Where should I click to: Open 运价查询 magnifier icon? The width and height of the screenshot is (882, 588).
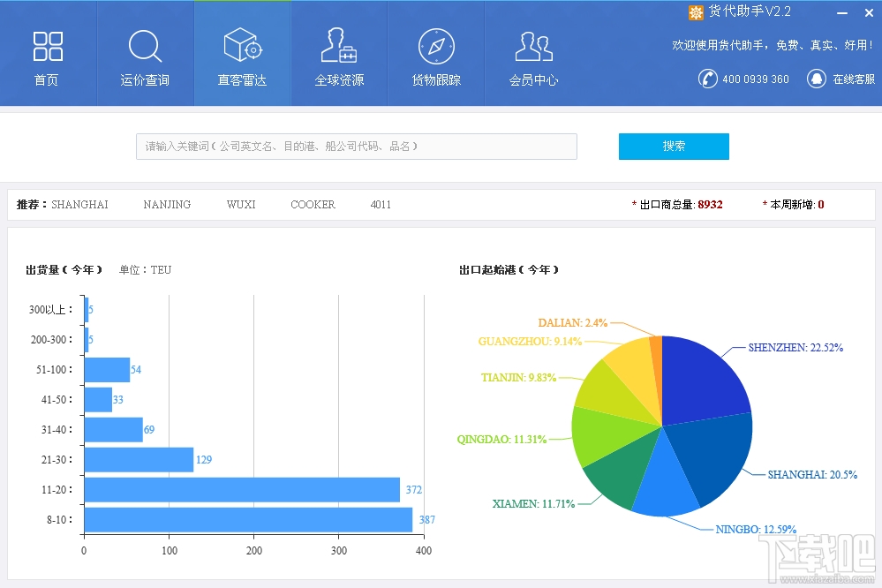(145, 46)
